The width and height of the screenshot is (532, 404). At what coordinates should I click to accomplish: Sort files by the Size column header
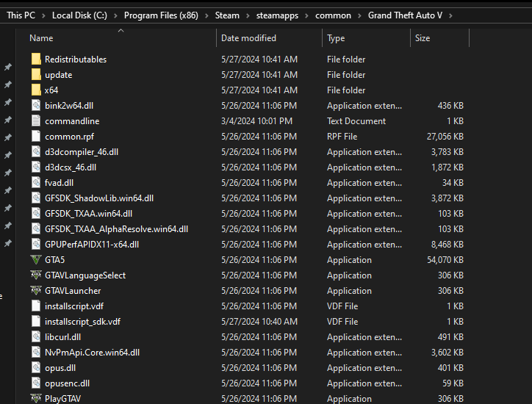click(x=423, y=38)
